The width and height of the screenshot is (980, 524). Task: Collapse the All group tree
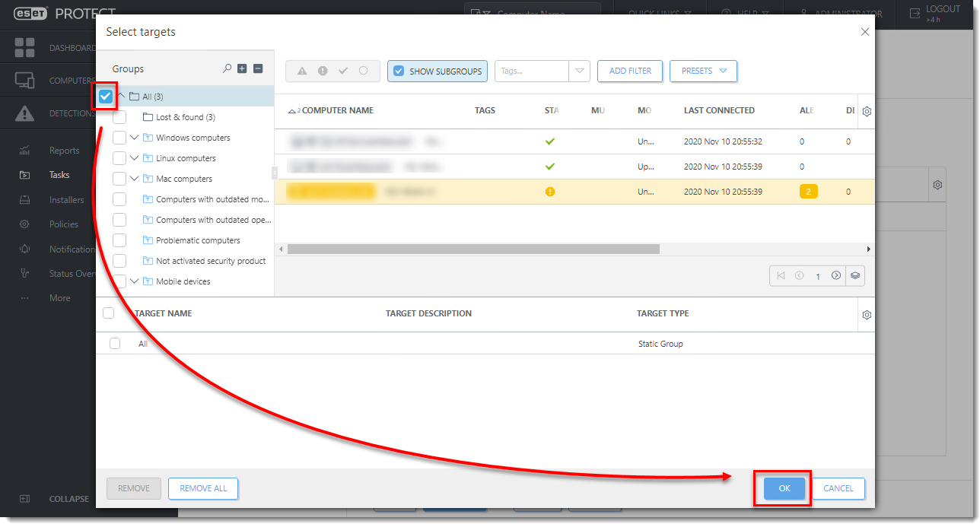pyautogui.click(x=121, y=97)
